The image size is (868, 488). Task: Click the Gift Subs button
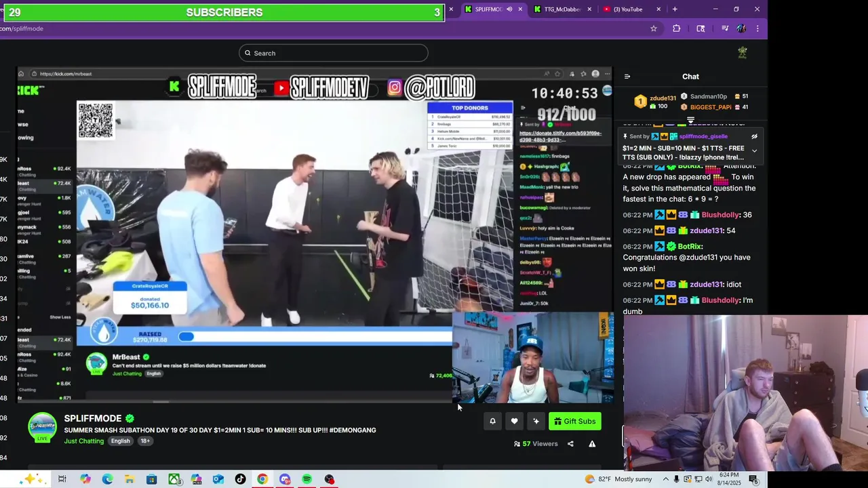[x=575, y=422]
